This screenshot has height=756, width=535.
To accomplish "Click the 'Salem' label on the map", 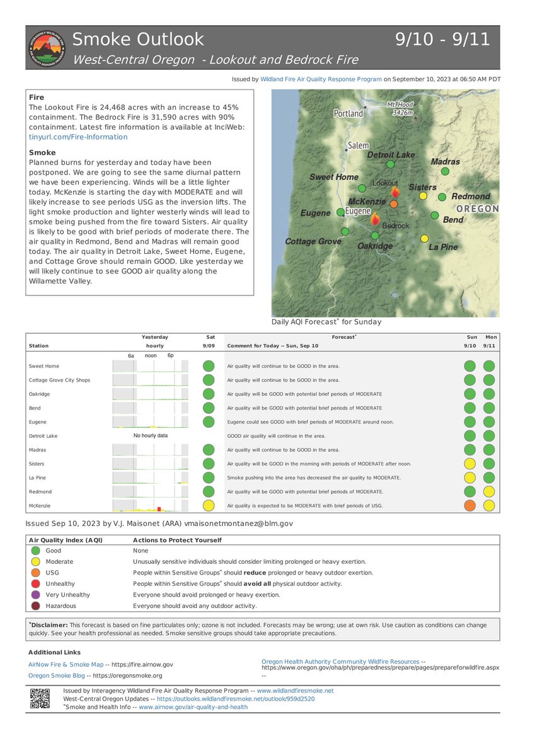I will 359,145.
